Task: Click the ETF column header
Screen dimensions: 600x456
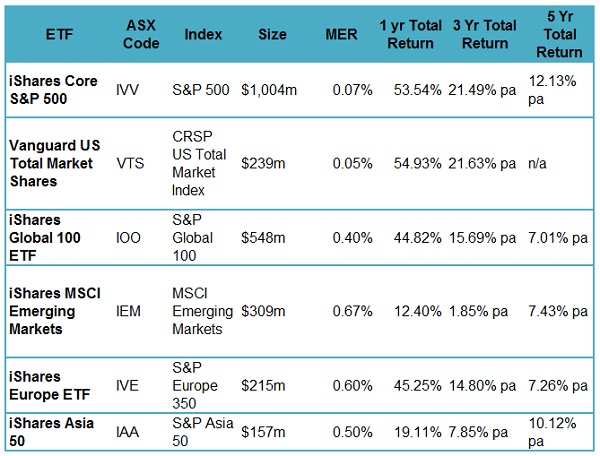Action: [x=58, y=33]
